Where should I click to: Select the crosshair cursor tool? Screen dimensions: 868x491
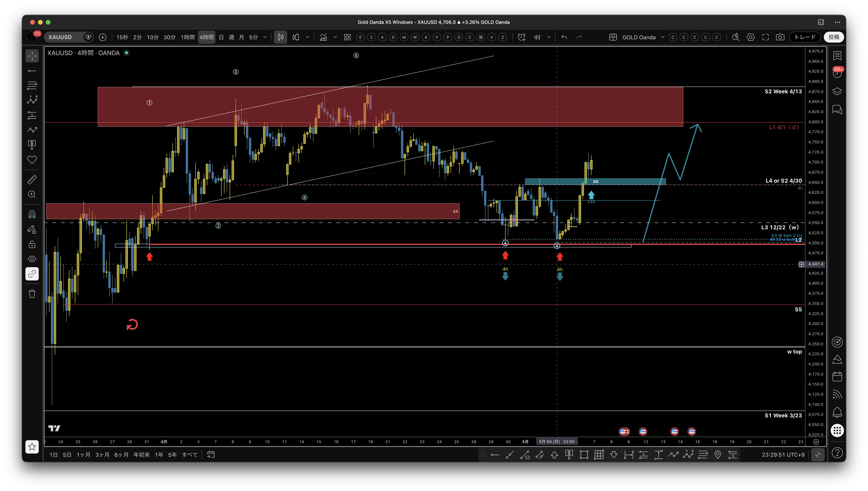[32, 56]
